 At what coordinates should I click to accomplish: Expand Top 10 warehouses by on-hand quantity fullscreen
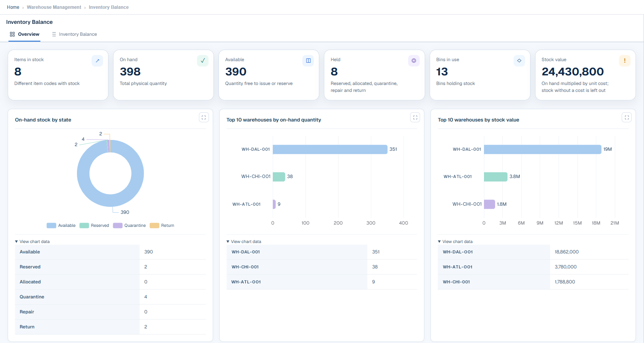(x=415, y=118)
